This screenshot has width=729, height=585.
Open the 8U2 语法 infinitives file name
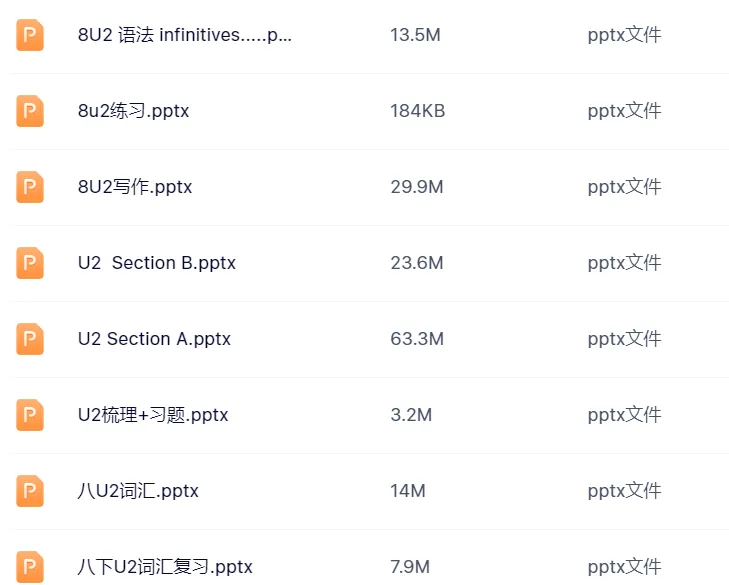[185, 35]
